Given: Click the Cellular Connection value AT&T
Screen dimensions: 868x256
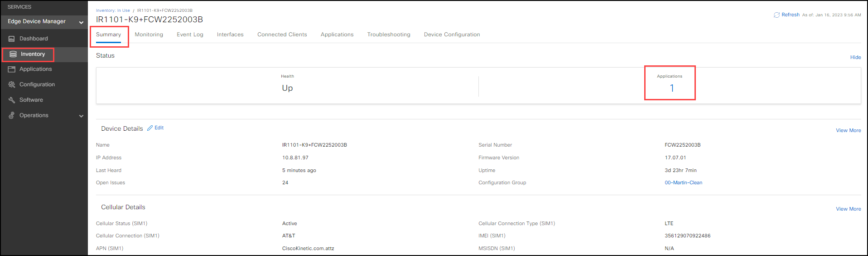Looking at the screenshot, I should 289,236.
